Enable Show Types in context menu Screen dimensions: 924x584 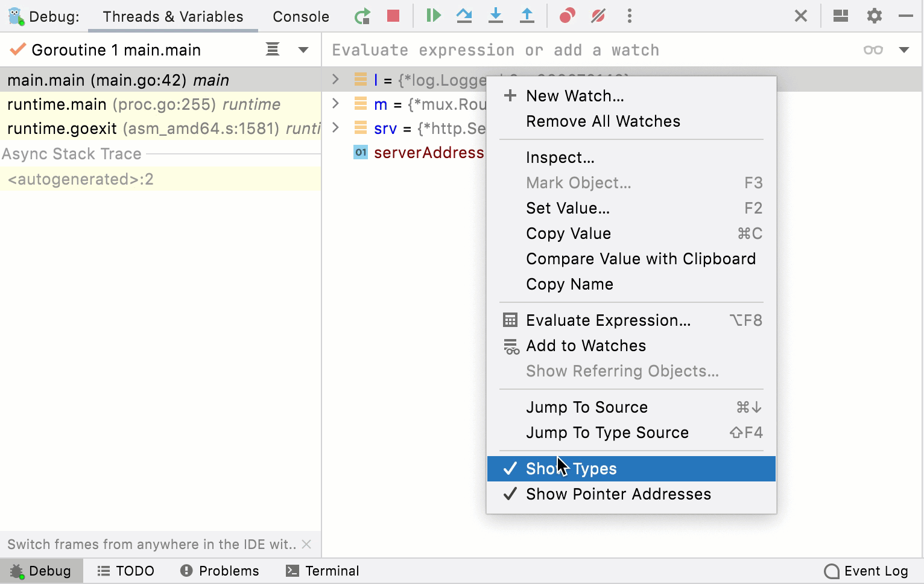pos(572,468)
